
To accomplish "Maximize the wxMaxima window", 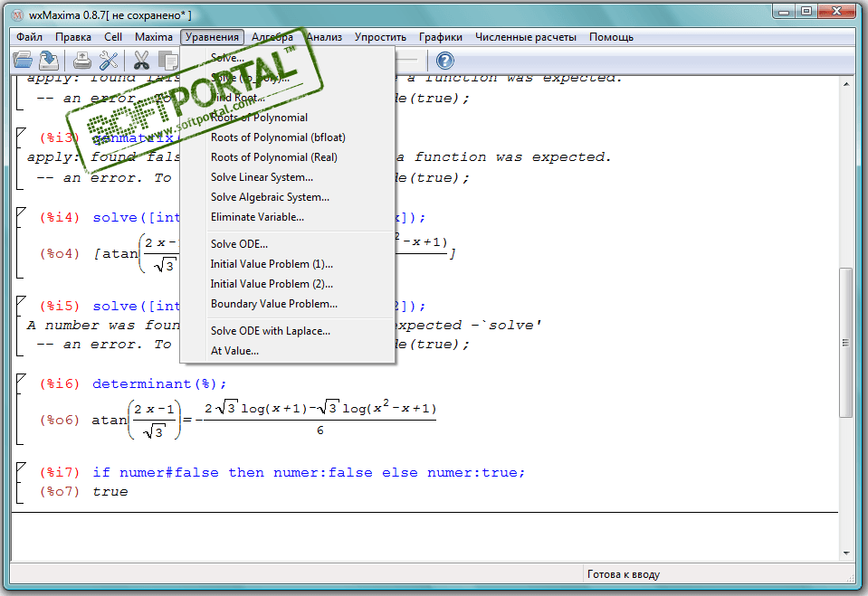I will tap(806, 12).
